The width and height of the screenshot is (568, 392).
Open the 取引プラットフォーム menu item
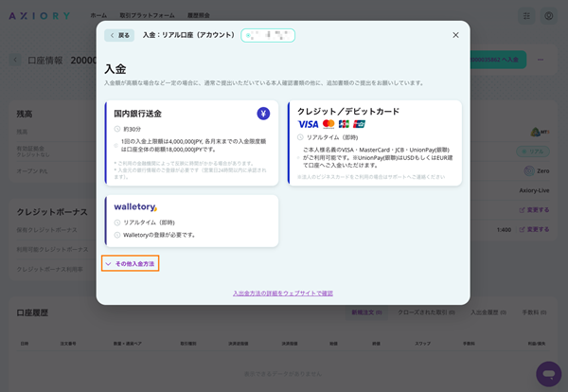[x=147, y=15]
